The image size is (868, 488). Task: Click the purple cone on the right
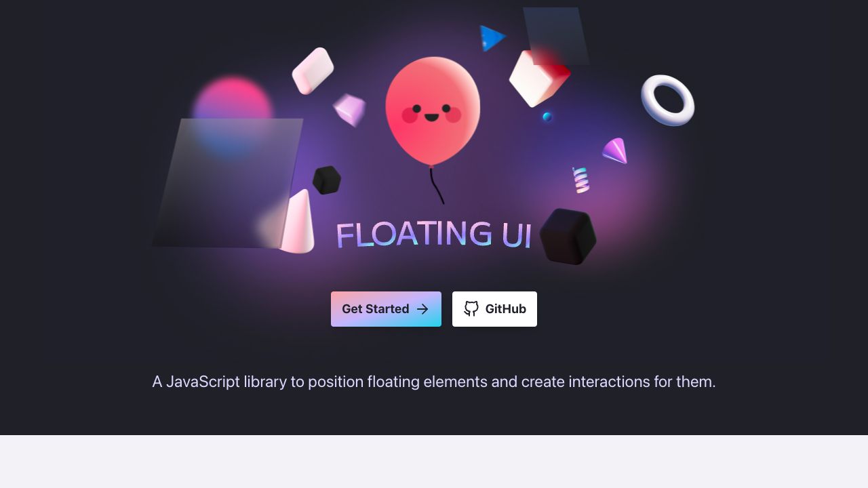pos(616,150)
